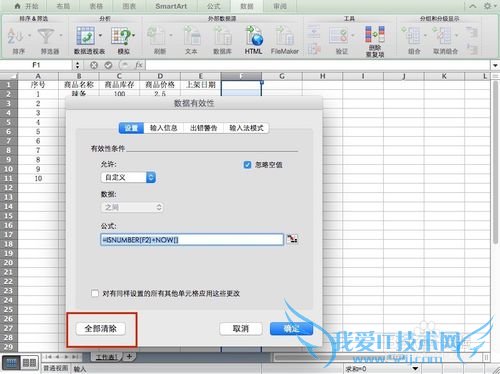Screen dimensions: 500x374
Task: Open the 公式 ribbon tab
Action: click(x=214, y=6)
